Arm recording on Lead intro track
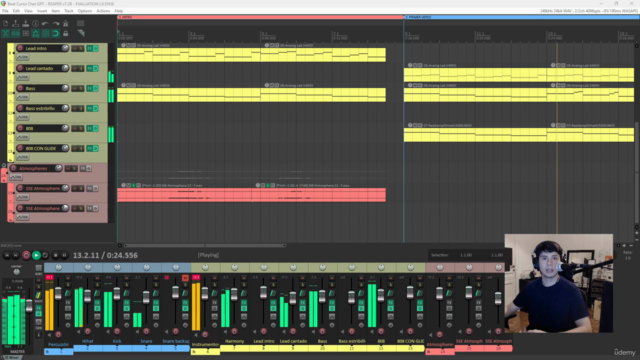Viewport: 640px width, 360px height. [x=20, y=48]
